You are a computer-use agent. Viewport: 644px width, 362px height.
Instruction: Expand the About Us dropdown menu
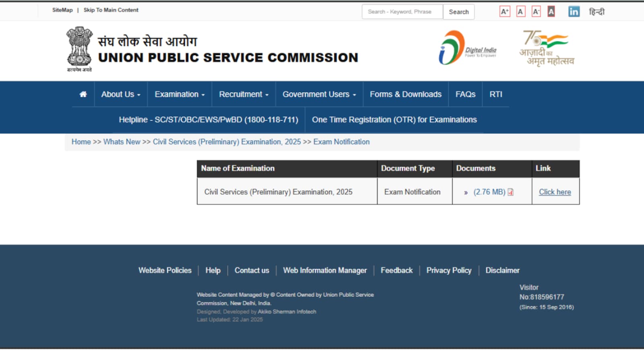(121, 94)
